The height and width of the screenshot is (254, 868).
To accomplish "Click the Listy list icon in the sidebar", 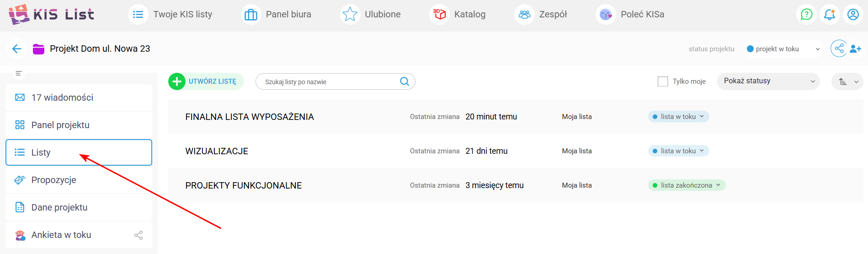I will 20,152.
